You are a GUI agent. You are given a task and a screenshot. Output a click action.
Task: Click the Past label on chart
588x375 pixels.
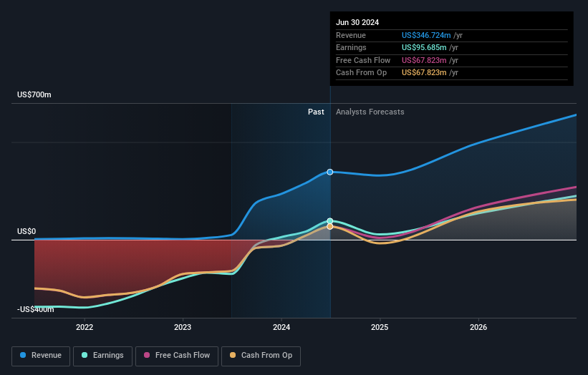pos(316,112)
